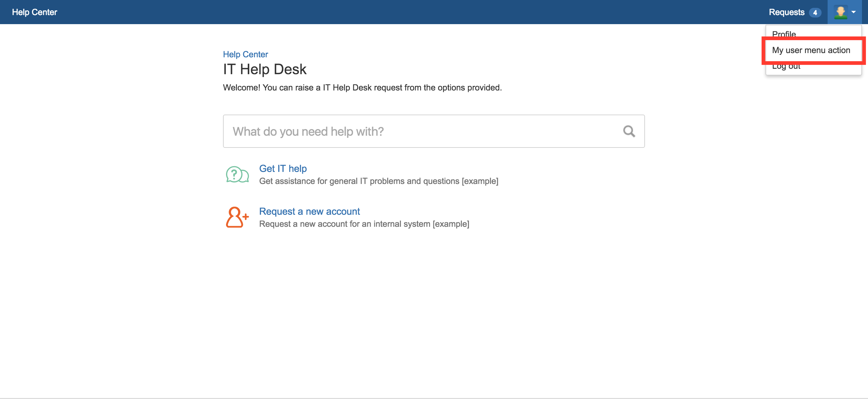
Task: Click the Requests count badge showing 4
Action: point(815,12)
